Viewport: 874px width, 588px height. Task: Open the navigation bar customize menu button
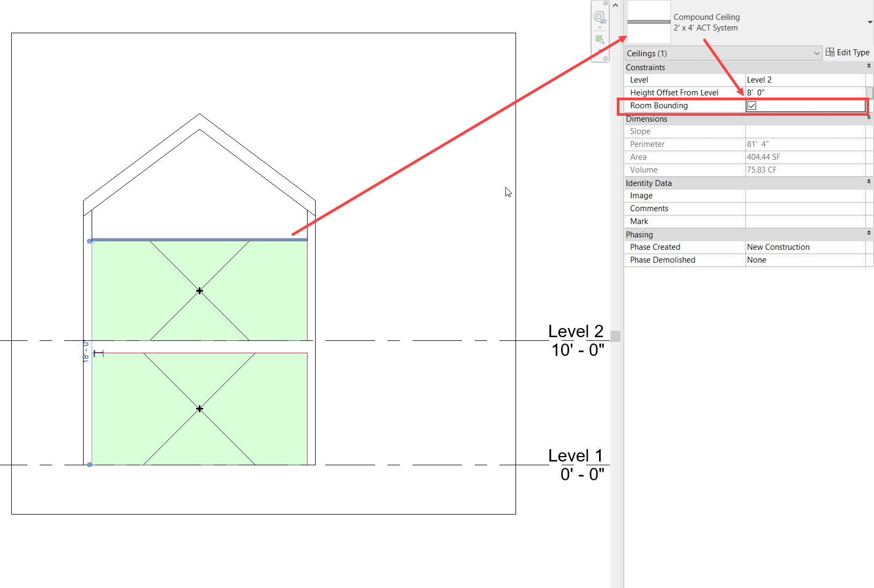606,58
